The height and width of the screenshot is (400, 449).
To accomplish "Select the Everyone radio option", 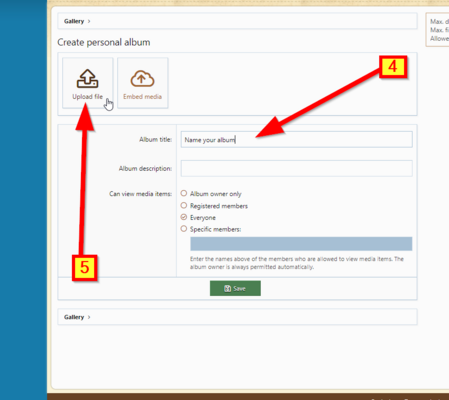I will (x=184, y=217).
